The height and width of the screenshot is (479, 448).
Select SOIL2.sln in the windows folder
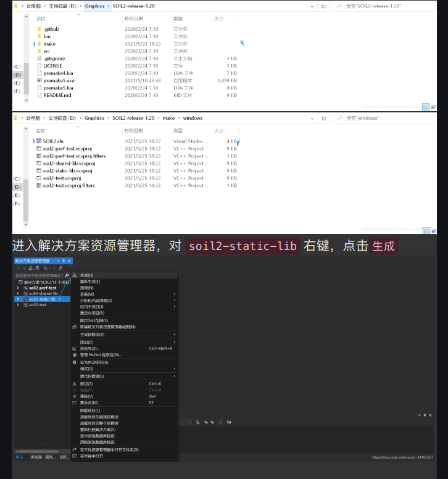click(53, 141)
